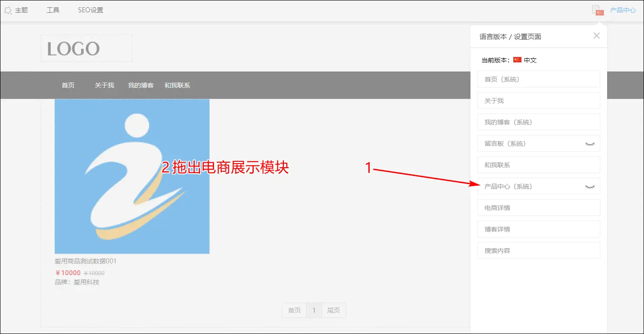Click the product thumbnail image

(132, 176)
